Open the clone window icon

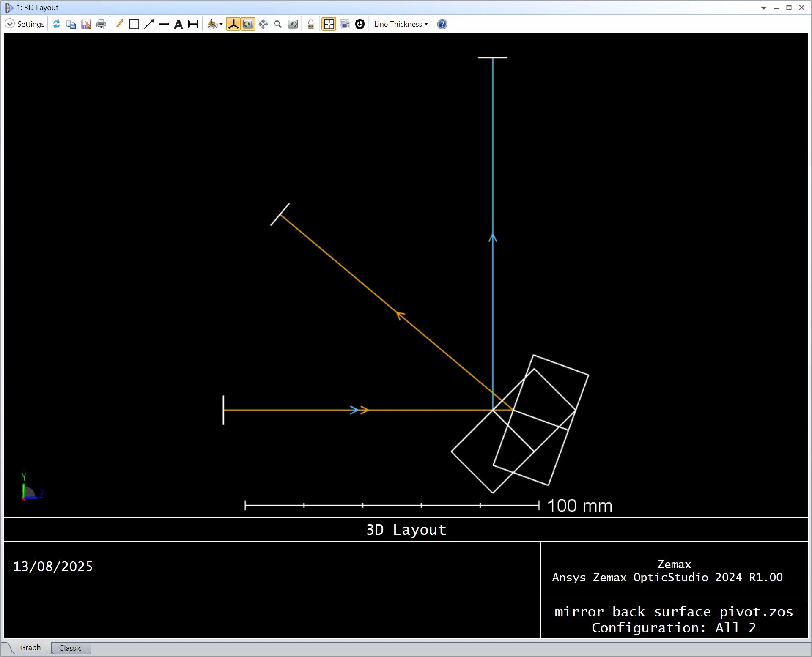[345, 24]
